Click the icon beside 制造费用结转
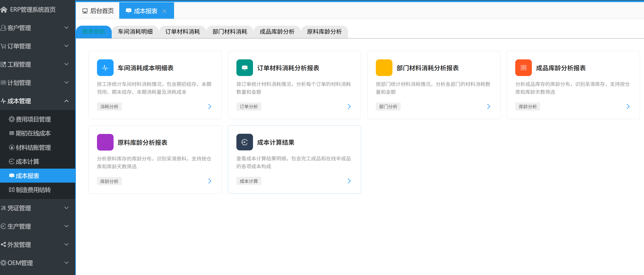Screen dimensions: 644x275 [x=11, y=190]
